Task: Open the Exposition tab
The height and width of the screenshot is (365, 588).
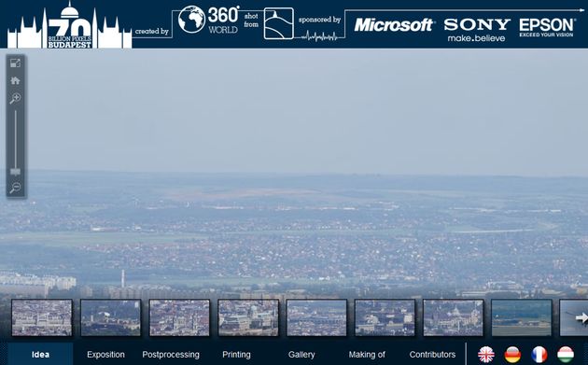Action: (x=105, y=354)
